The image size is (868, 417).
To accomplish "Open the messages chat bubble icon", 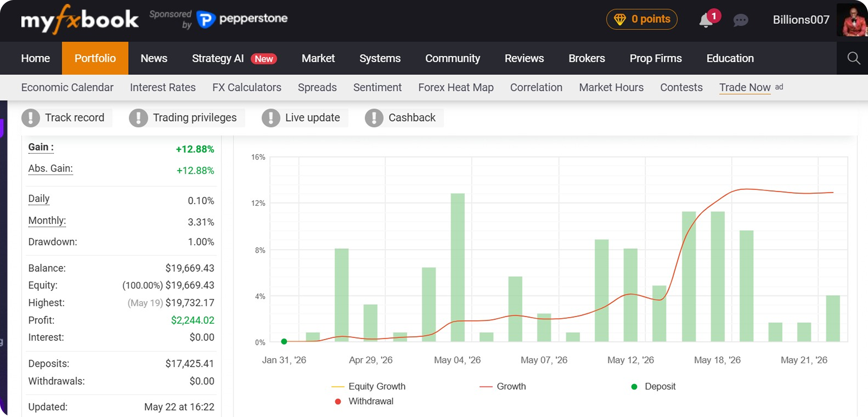I will pyautogui.click(x=740, y=20).
